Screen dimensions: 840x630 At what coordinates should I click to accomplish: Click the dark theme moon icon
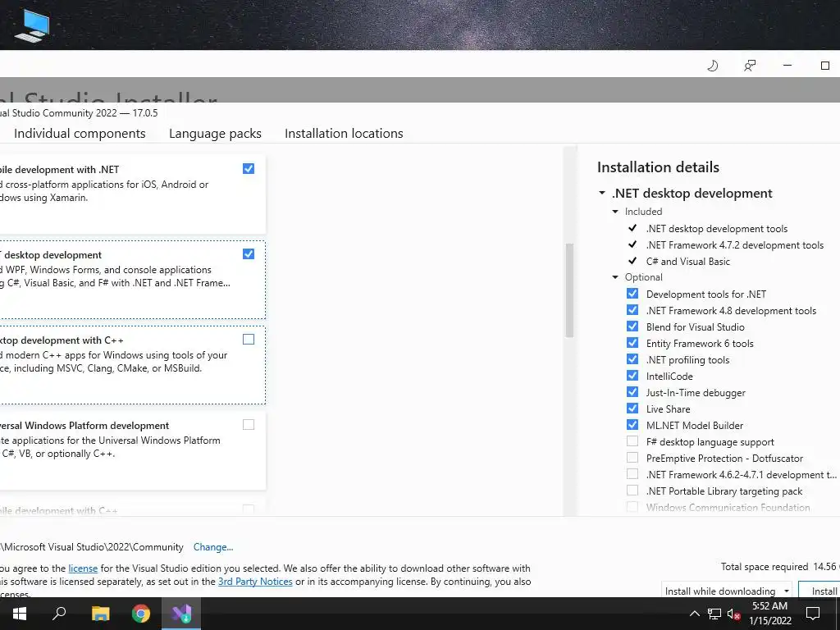pos(712,66)
